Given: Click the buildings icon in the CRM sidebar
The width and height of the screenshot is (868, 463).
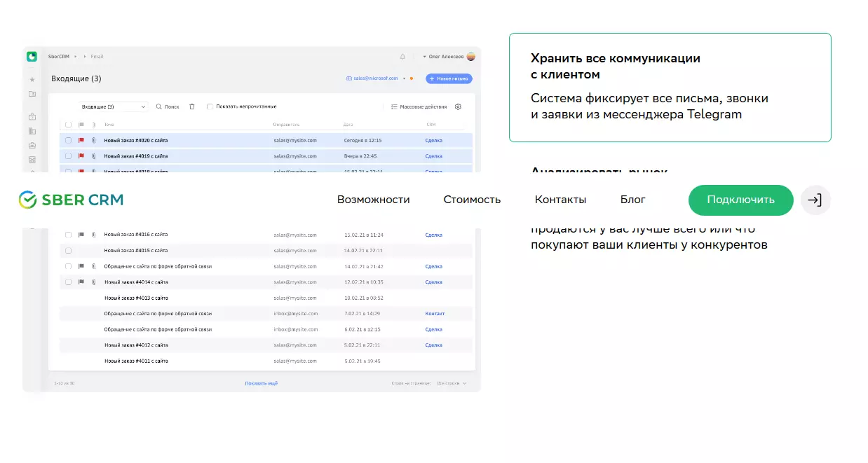Looking at the screenshot, I should click(x=32, y=131).
